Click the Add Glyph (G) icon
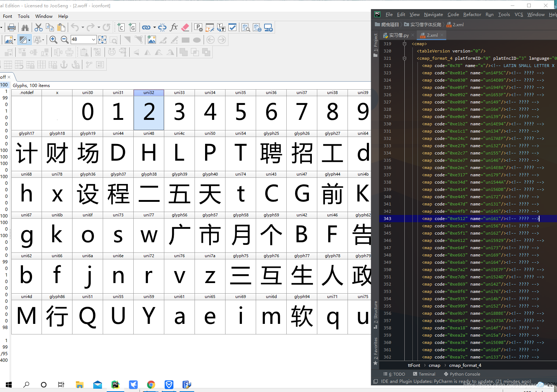 132,28
